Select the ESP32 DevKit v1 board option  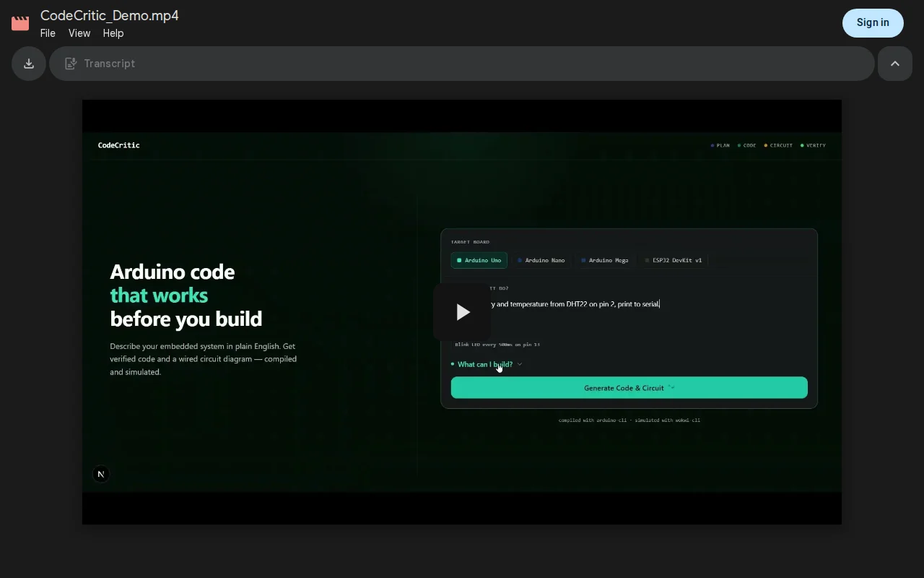(x=674, y=260)
